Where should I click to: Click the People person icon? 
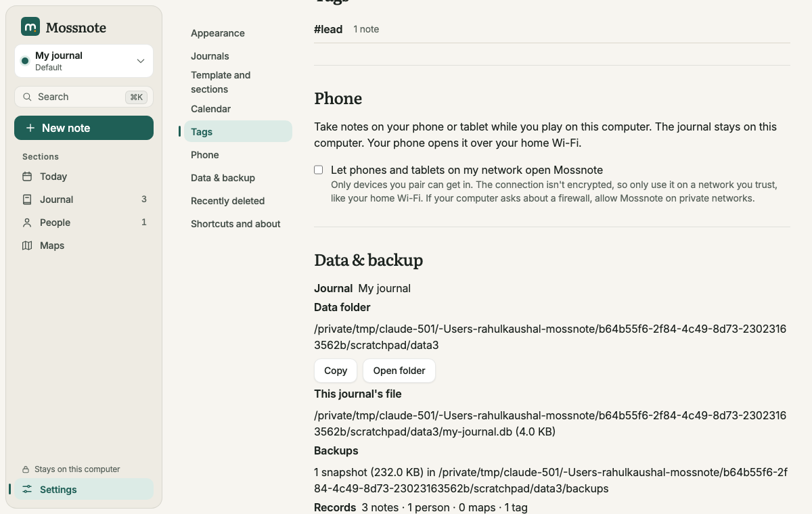tap(27, 223)
